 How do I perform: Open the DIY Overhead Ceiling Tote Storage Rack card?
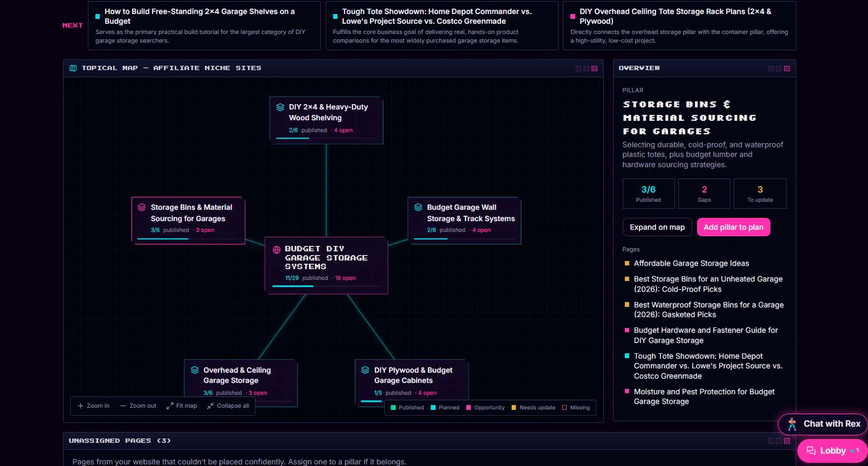point(679,25)
